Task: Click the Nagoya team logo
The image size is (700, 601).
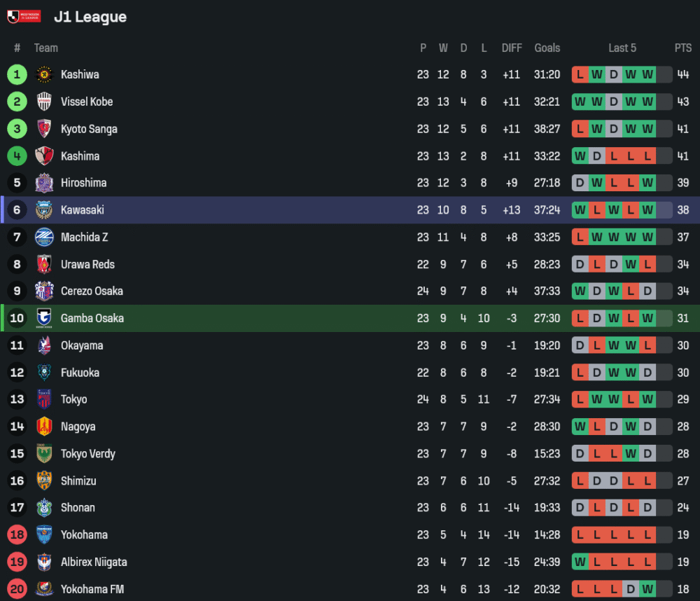Action: (44, 427)
